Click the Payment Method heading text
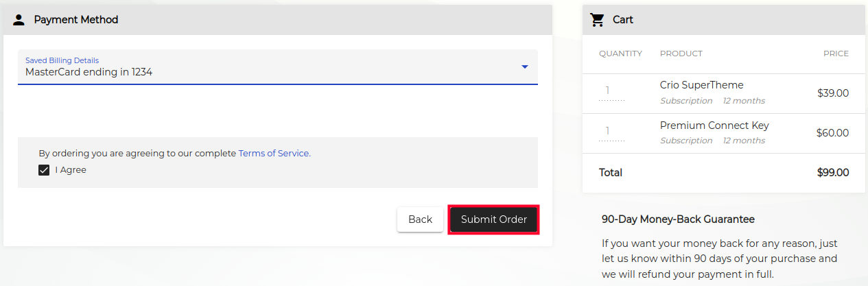Screen dimensions: 868x286 tap(76, 20)
